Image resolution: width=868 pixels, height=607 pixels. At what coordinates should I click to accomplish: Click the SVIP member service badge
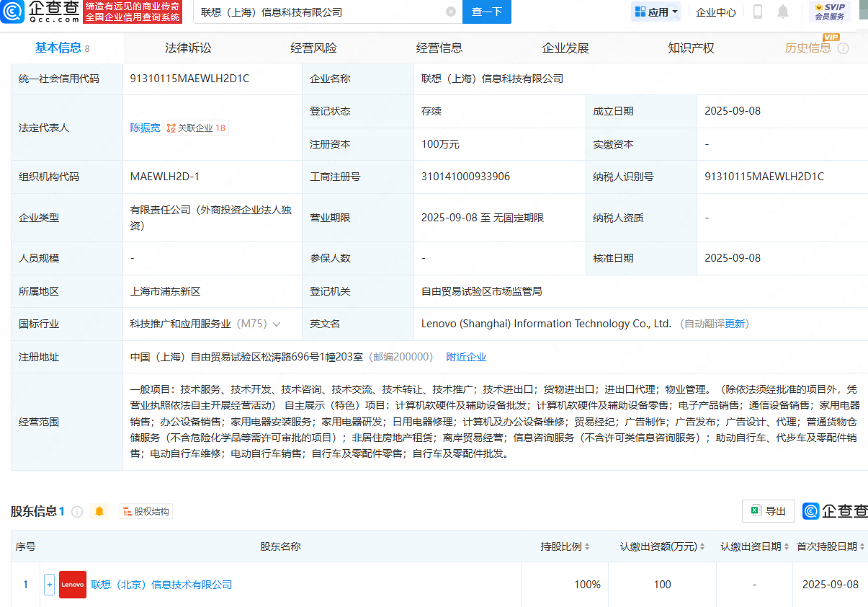click(829, 12)
